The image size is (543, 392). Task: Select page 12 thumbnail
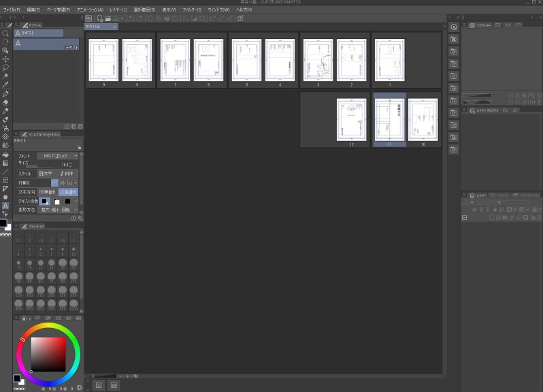[x=351, y=120]
